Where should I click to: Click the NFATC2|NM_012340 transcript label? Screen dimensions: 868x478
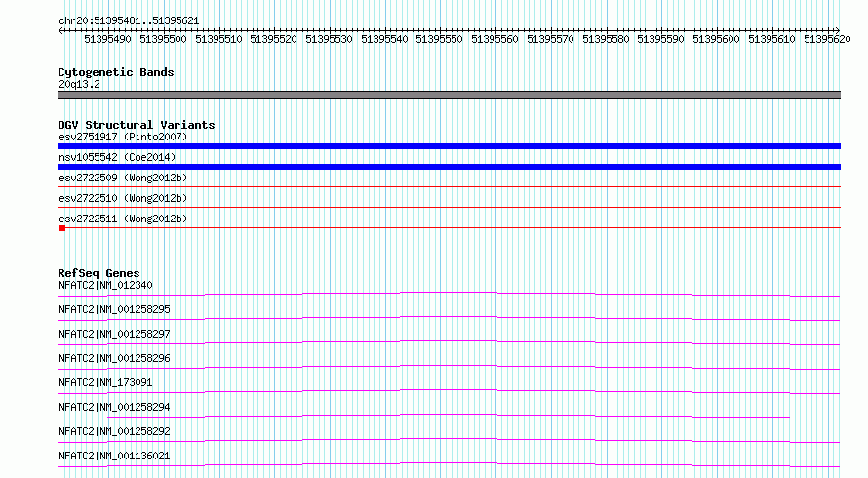point(105,285)
